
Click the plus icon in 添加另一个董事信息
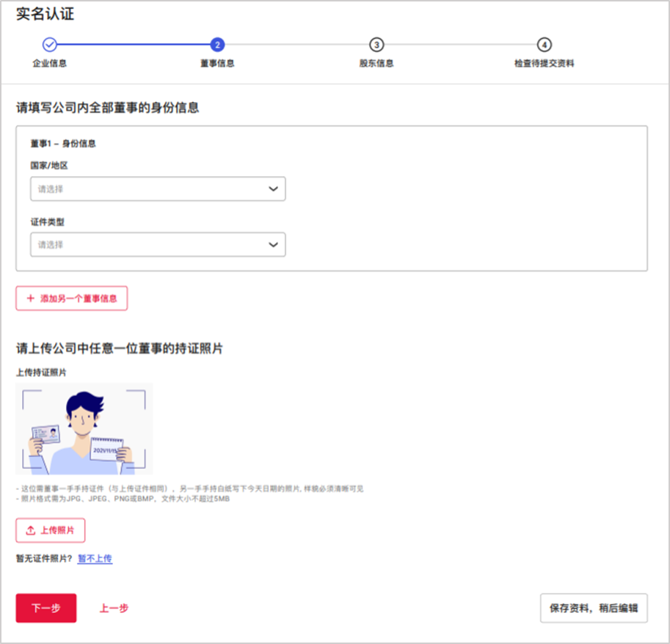tap(30, 298)
